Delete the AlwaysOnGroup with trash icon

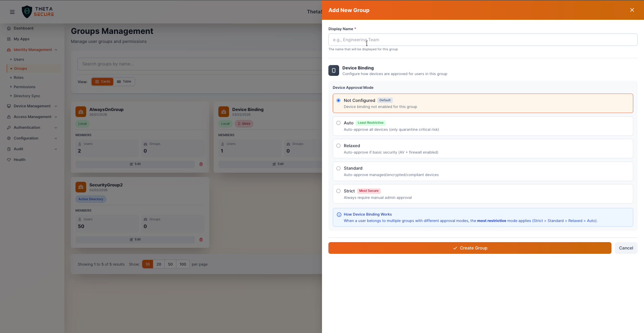pos(201,164)
